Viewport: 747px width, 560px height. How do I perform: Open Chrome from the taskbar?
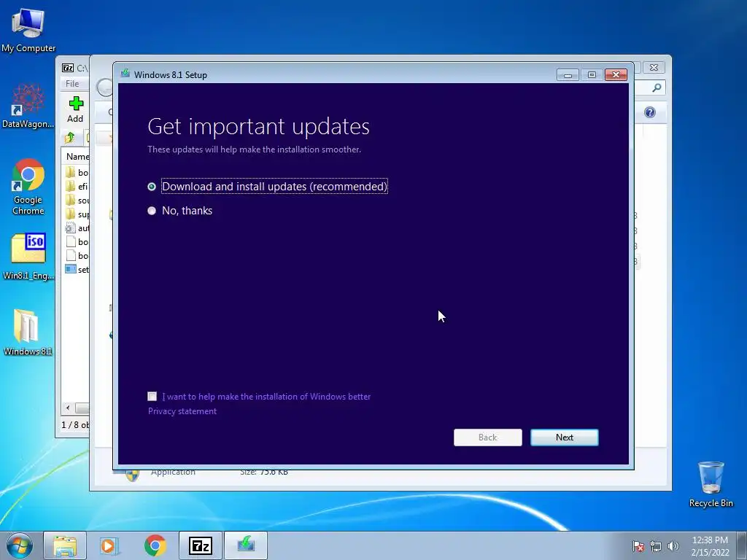pyautogui.click(x=155, y=545)
